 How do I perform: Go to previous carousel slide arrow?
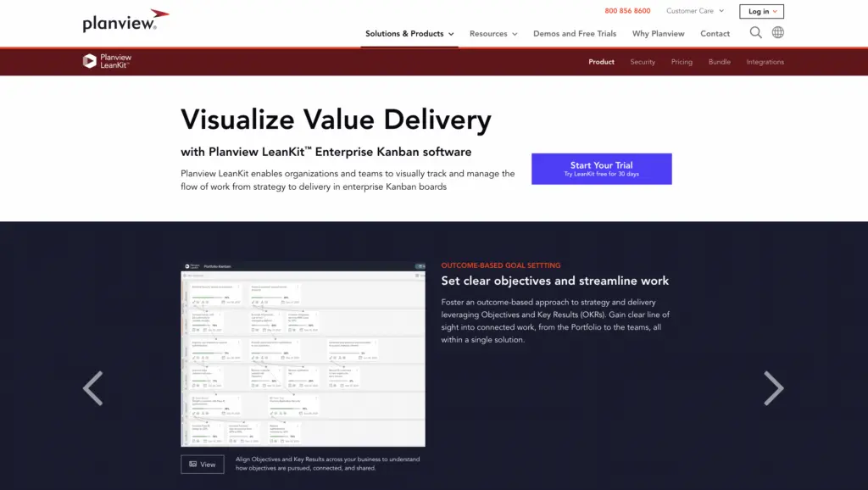93,388
